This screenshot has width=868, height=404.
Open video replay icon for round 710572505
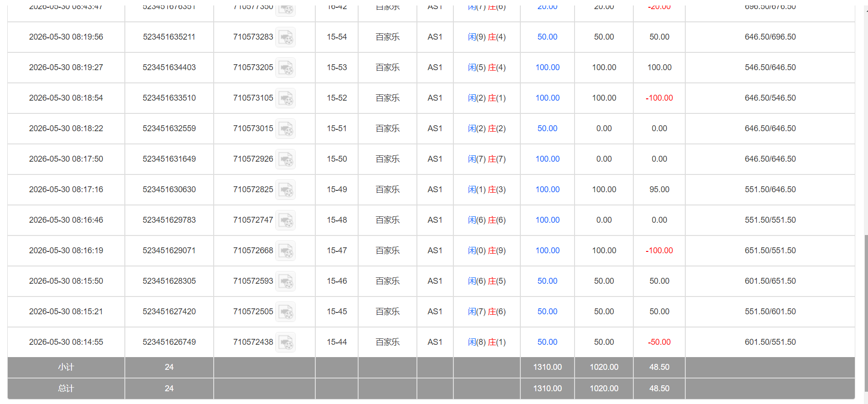[286, 312]
